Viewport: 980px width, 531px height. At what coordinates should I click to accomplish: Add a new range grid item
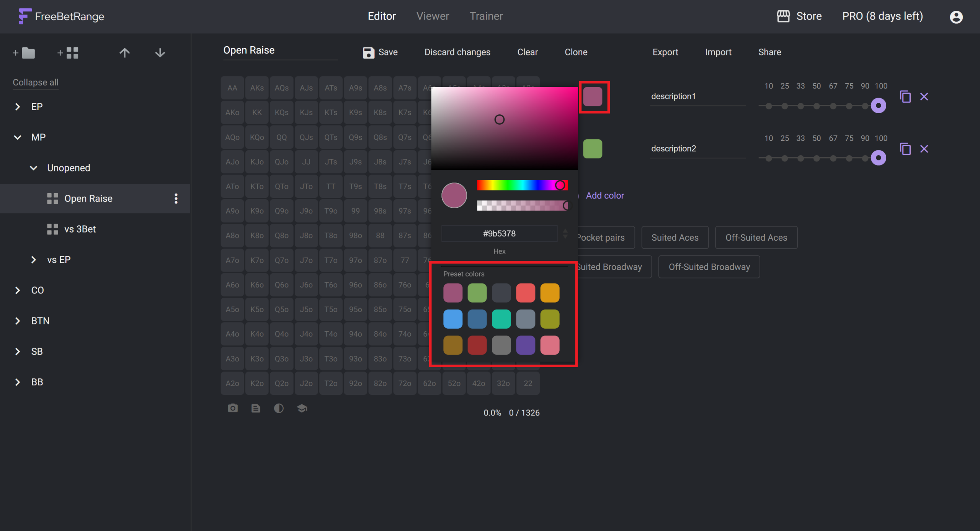68,53
